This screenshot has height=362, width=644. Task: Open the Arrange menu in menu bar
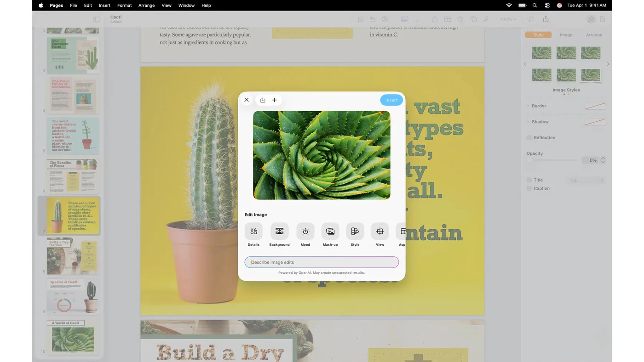pyautogui.click(x=146, y=6)
